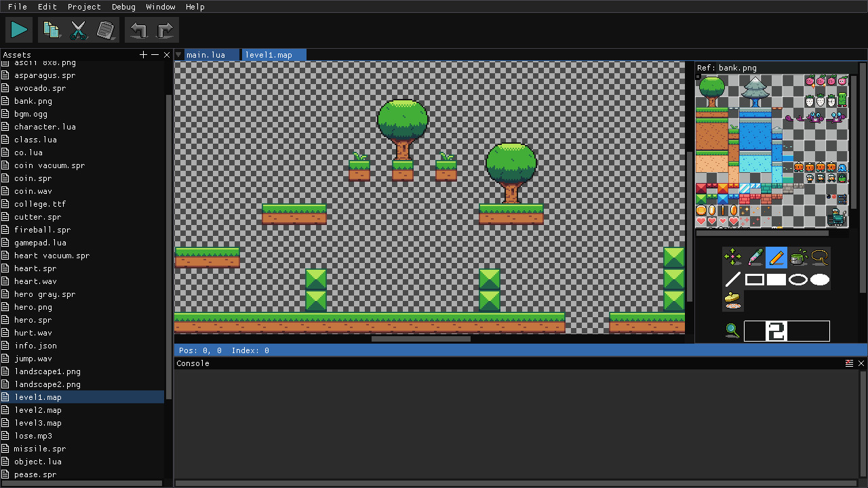Toggle the console options icon near its close button
This screenshot has width=868, height=488.
(849, 363)
